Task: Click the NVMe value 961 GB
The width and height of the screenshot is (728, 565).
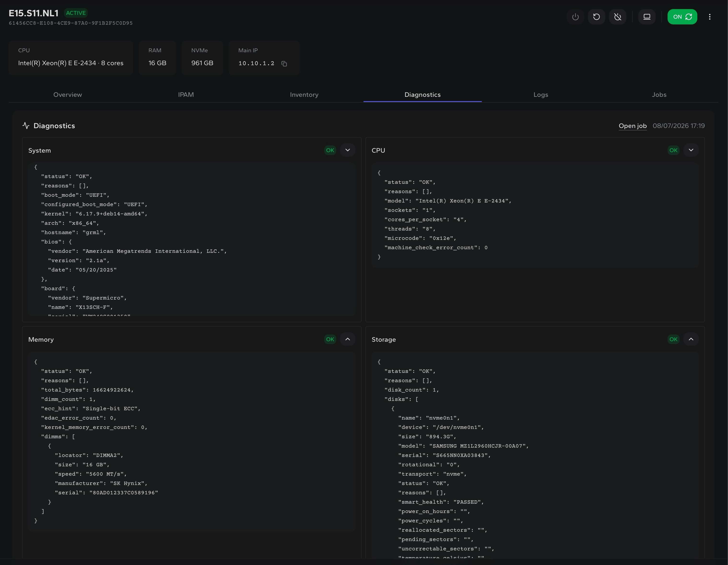Action: pos(202,63)
